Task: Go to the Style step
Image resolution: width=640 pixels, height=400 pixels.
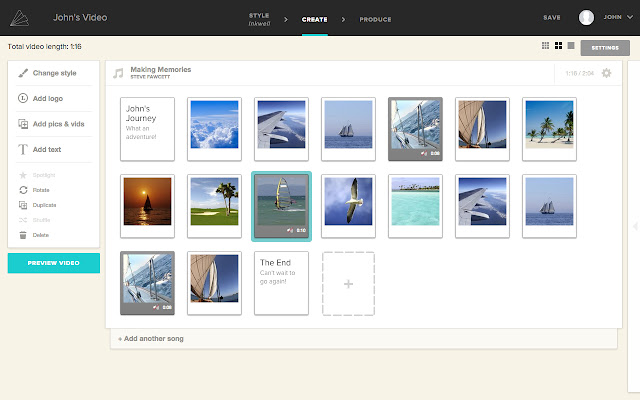Action: (259, 19)
